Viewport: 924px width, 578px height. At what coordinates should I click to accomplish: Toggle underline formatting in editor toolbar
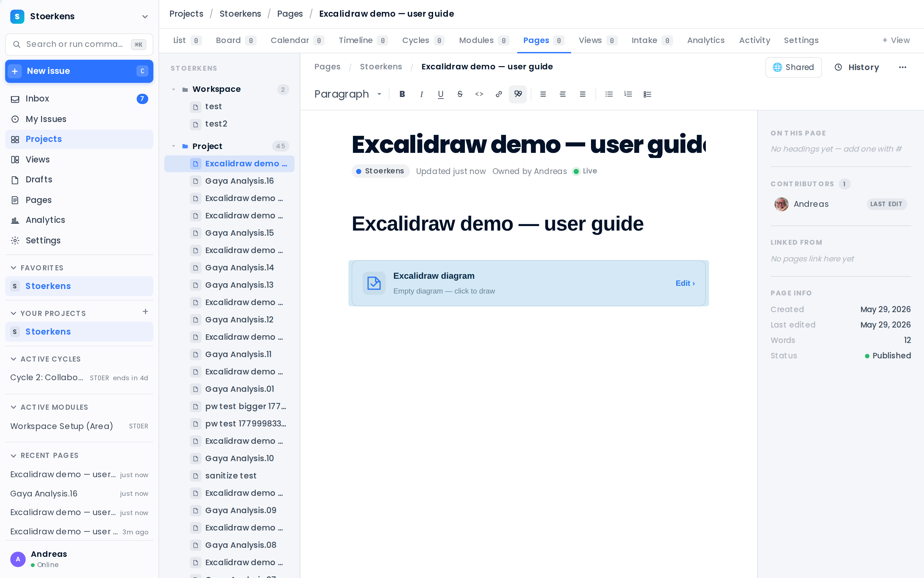click(441, 94)
